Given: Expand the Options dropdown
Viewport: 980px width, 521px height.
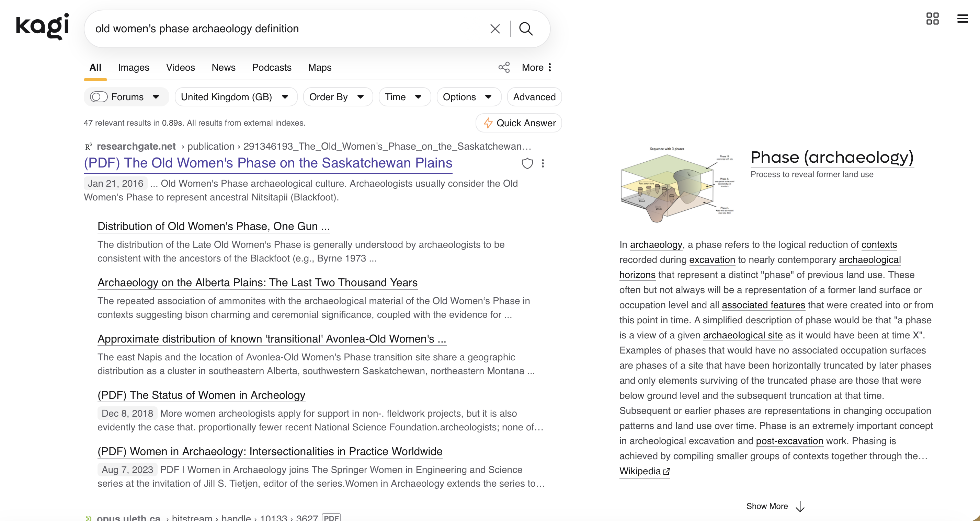Looking at the screenshot, I should coord(468,97).
